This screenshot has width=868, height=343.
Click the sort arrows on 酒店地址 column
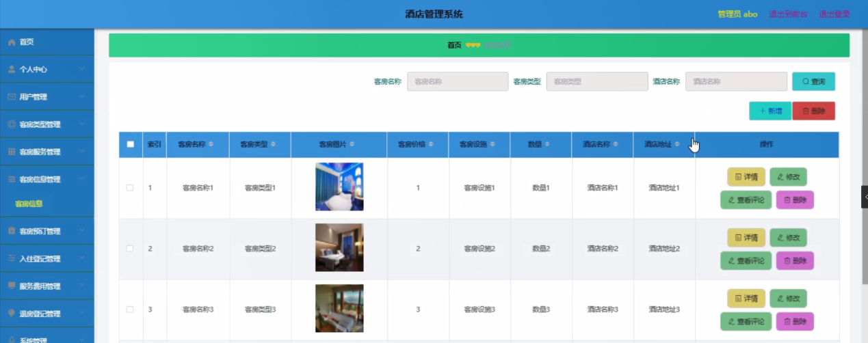click(677, 144)
